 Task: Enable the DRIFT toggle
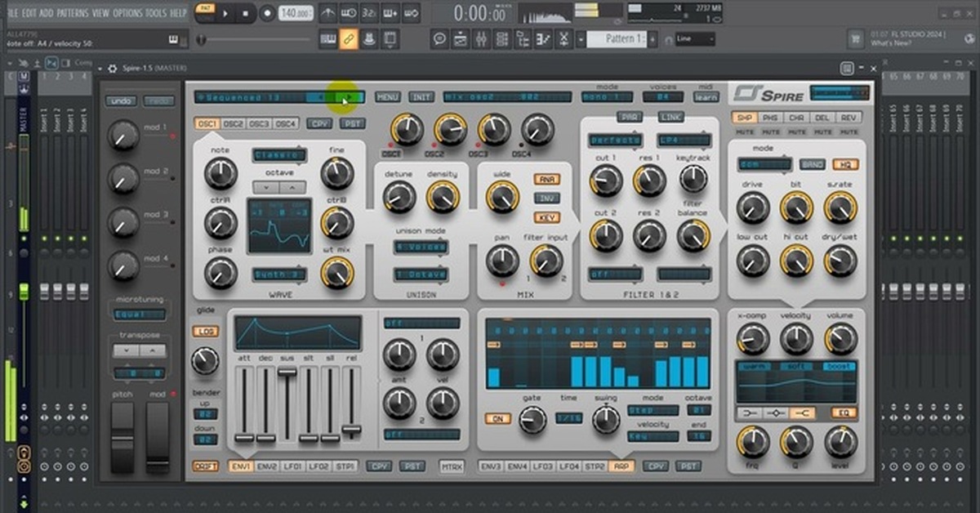[x=205, y=466]
